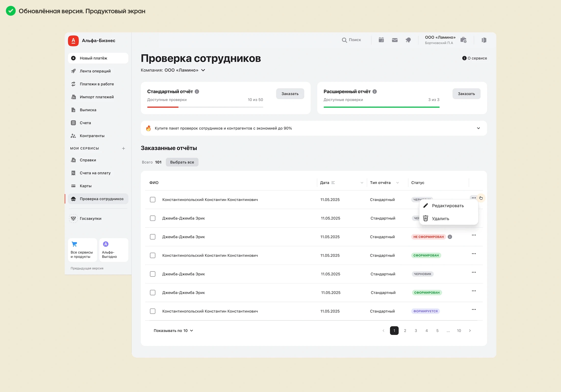The width and height of the screenshot is (561, 392).
Task: Open Лента операций in the sidebar
Action: (98, 71)
